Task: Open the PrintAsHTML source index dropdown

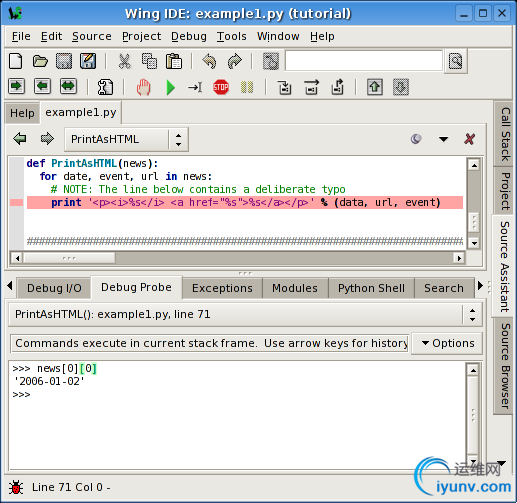Action: pyautogui.click(x=126, y=139)
